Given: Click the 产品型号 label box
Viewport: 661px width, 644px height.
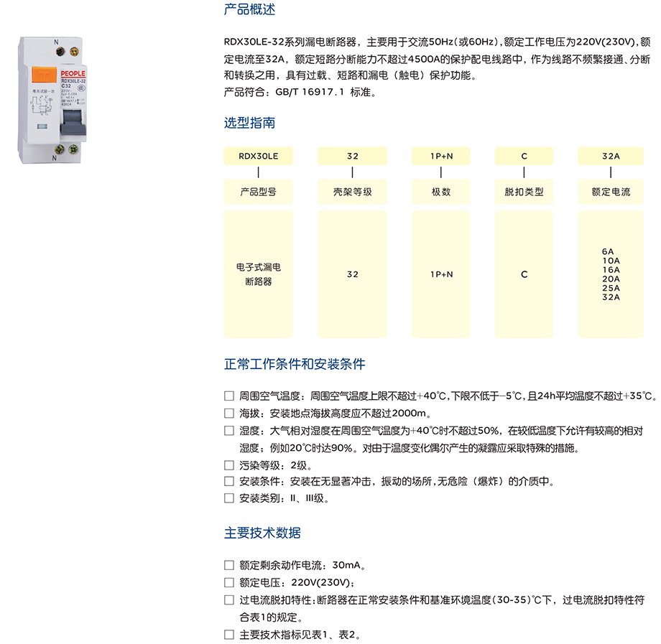Looking at the screenshot, I should coord(258,192).
